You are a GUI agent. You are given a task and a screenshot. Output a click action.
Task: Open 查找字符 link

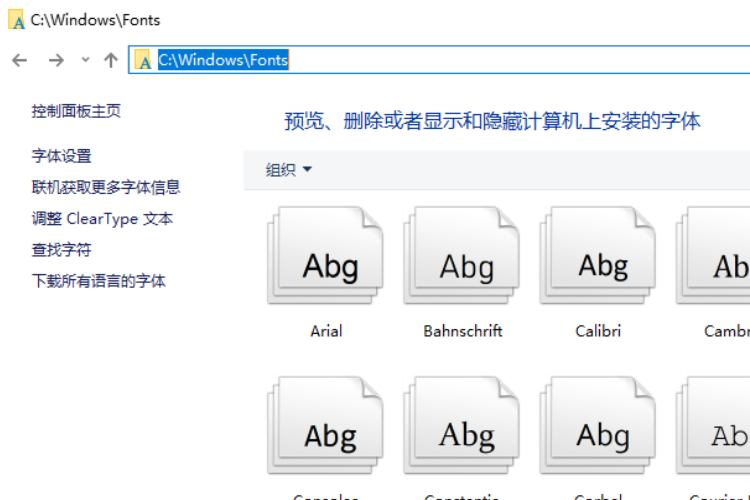pyautogui.click(x=61, y=250)
